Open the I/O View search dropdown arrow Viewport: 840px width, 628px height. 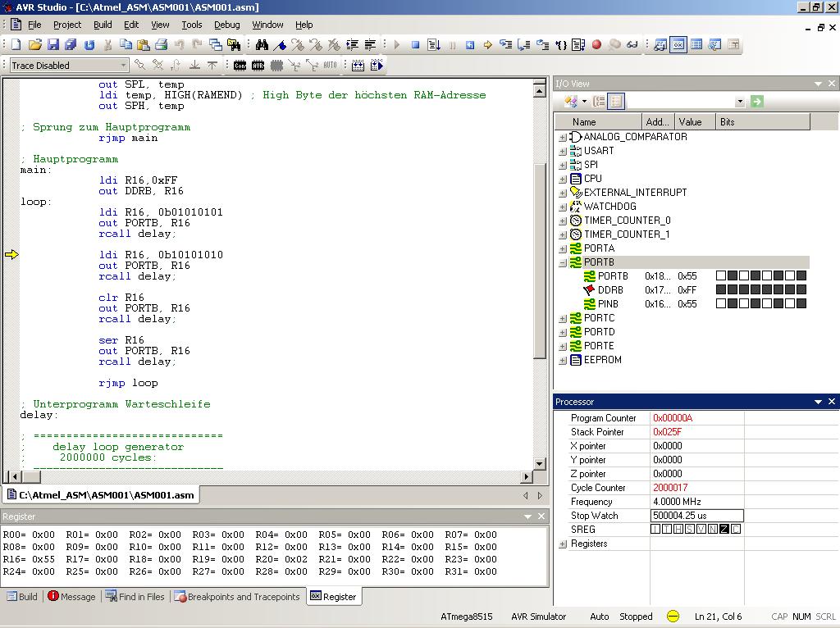tap(740, 102)
